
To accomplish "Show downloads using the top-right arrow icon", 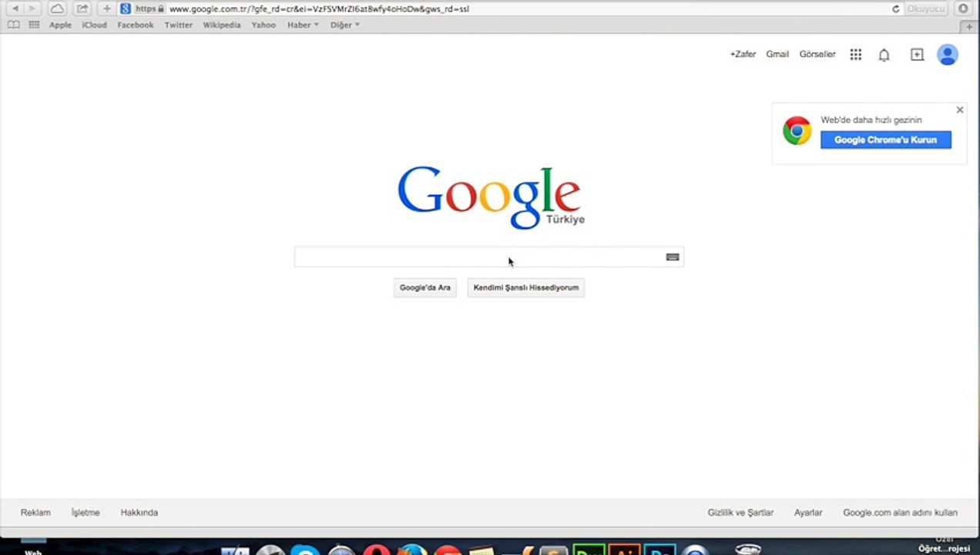I will point(963,8).
